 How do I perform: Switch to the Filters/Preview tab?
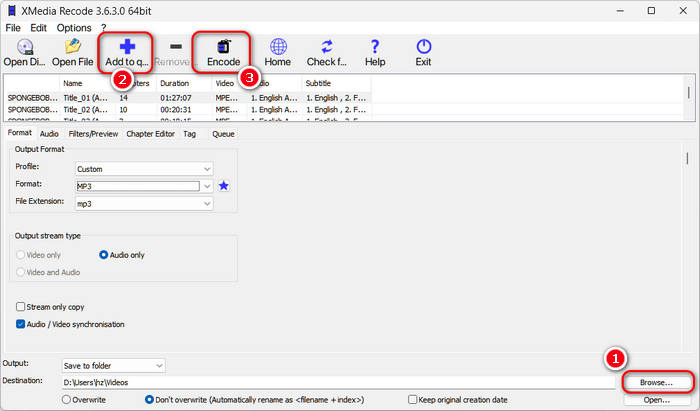point(93,134)
